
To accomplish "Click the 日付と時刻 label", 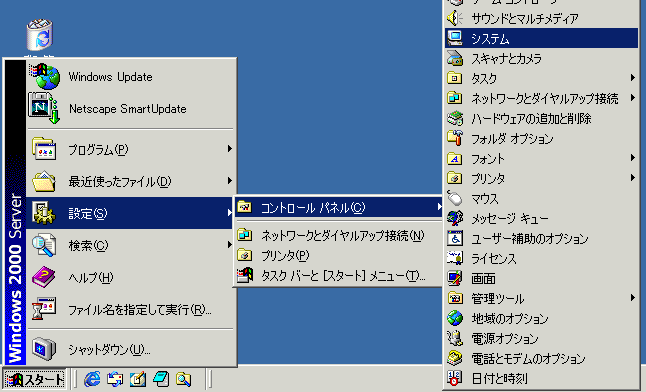I will (x=499, y=378).
